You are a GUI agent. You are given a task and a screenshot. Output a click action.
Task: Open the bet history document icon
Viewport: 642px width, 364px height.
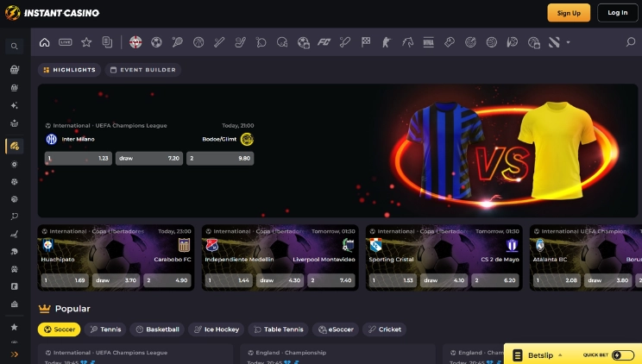point(107,42)
